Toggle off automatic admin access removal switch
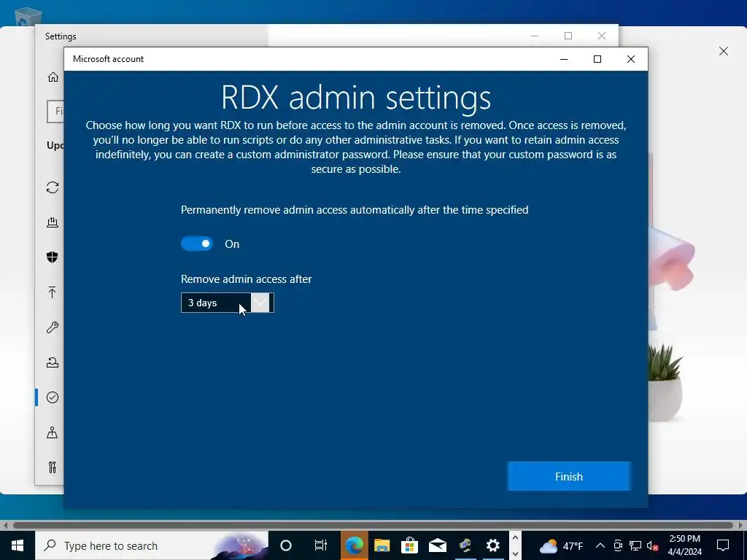The image size is (747, 560). pos(197,244)
